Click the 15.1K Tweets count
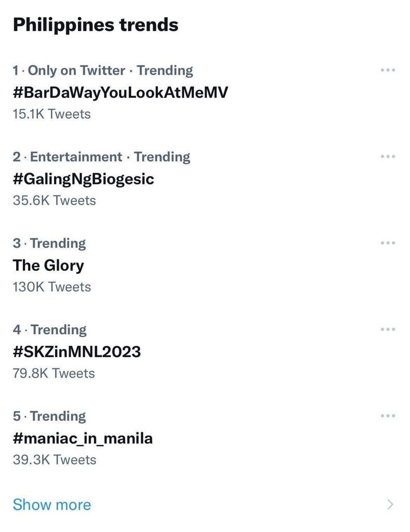The height and width of the screenshot is (532, 410). (51, 114)
